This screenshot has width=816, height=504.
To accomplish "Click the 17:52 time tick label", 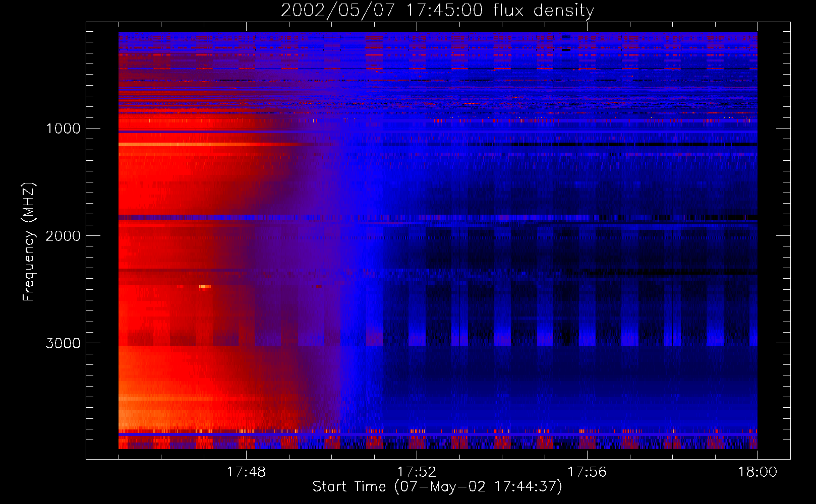I will (x=417, y=472).
